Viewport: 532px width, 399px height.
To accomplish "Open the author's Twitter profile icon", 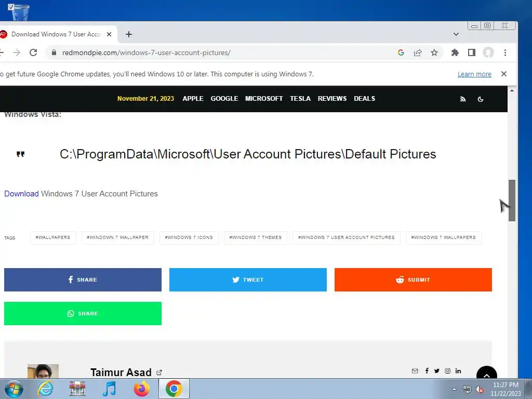I will point(436,371).
